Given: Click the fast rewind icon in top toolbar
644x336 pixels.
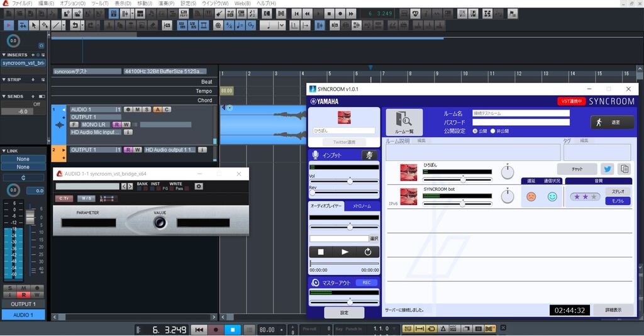Looking at the screenshot, I should [307, 14].
